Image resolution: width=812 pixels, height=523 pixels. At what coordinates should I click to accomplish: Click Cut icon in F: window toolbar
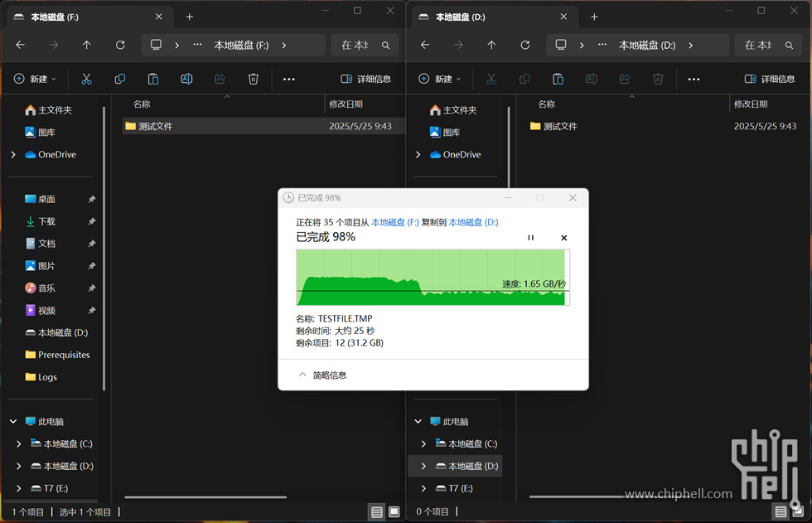click(x=86, y=79)
